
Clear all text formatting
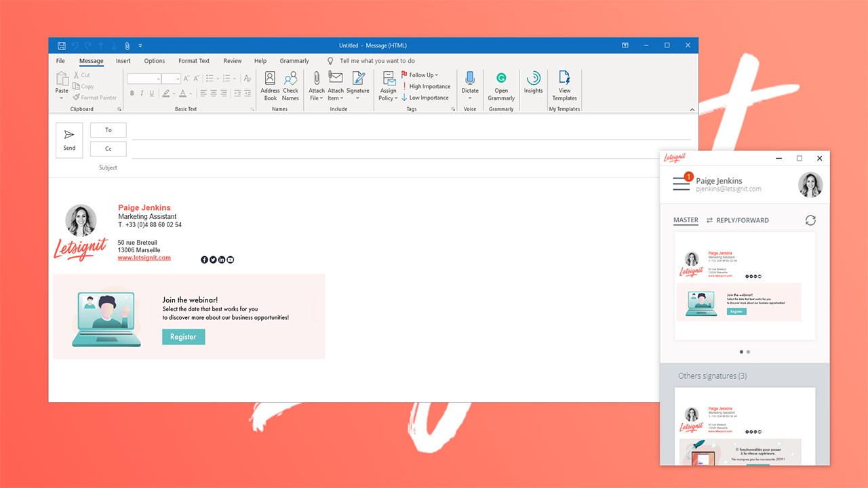pos(248,79)
